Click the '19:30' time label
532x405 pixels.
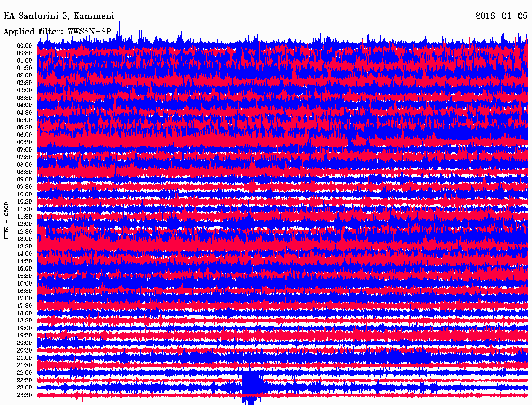pyautogui.click(x=24, y=336)
